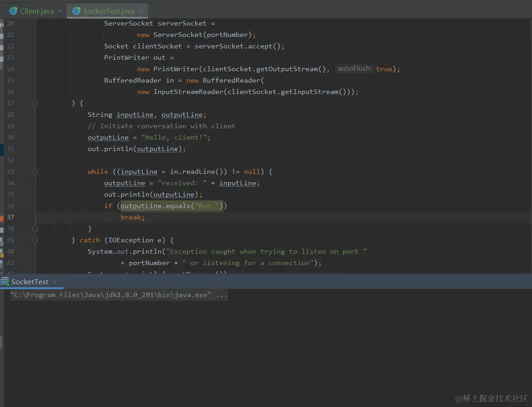This screenshot has height=407, width=532.
Task: Close the SocketTest.java editor tab
Action: pos(141,11)
